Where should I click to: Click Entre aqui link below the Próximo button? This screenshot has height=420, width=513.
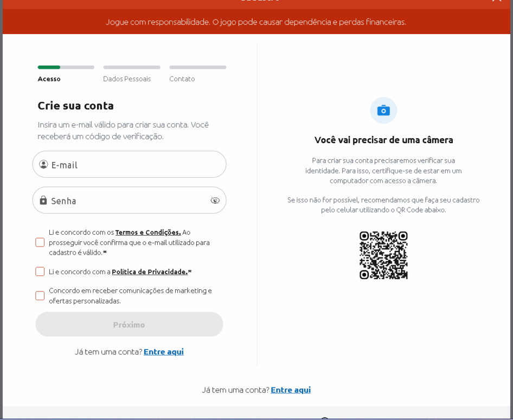[x=163, y=352]
